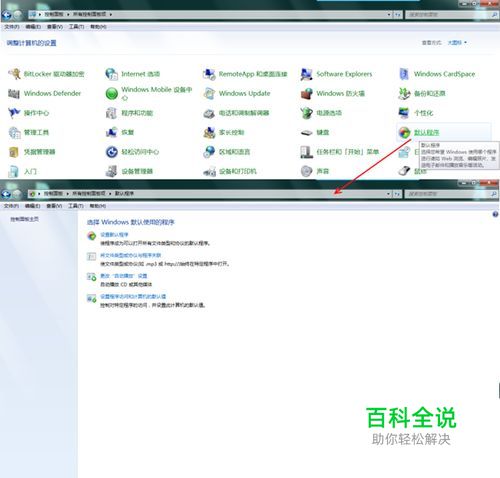Click the 设置程序访问和计算机的默认值 link
Image resolution: width=500 pixels, height=478 pixels.
click(x=133, y=296)
